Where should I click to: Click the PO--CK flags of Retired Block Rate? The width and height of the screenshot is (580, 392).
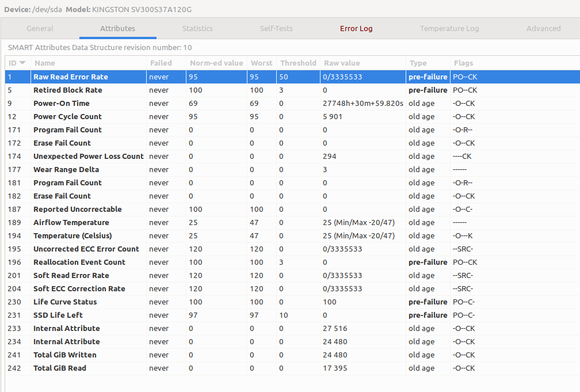tap(465, 90)
